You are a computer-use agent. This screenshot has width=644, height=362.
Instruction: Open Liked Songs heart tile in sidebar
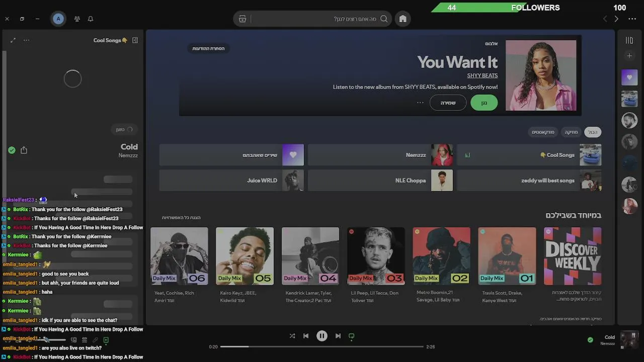click(629, 77)
